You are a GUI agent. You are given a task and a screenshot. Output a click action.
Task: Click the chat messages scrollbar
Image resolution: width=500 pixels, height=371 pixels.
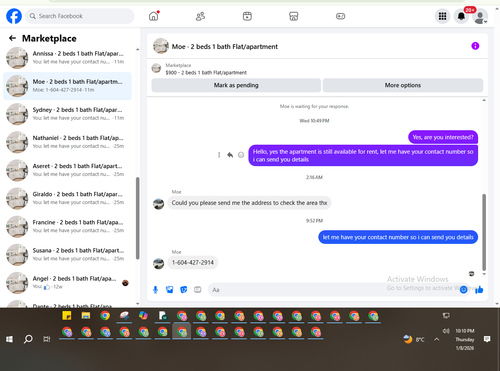coord(484,232)
